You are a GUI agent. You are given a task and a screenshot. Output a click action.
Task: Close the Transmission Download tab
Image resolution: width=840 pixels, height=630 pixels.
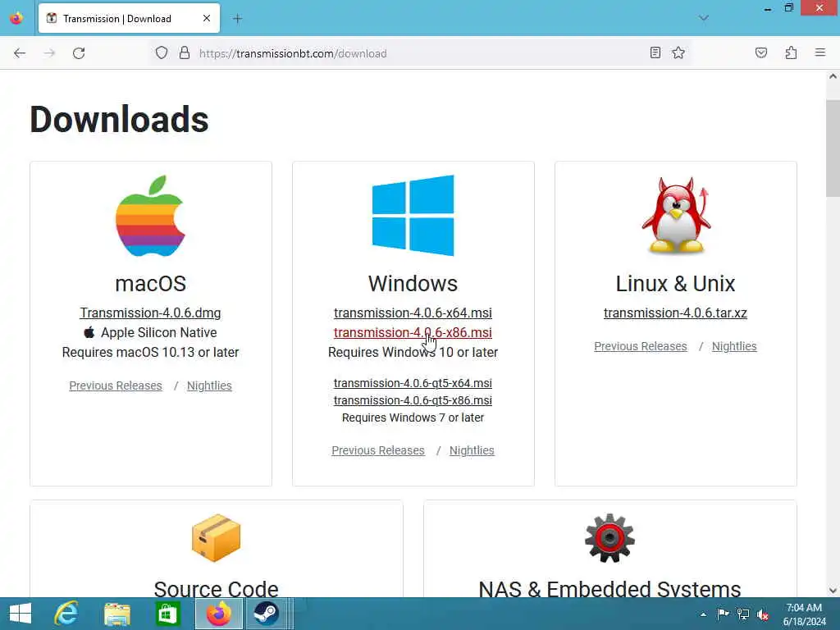207,19
